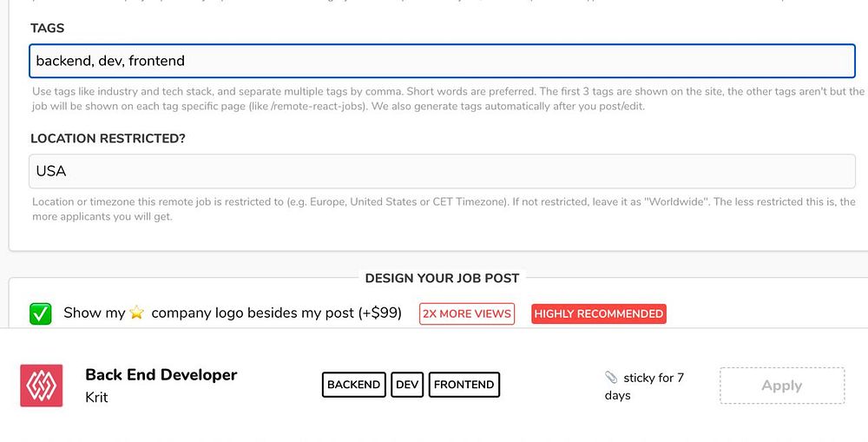Click the TAGS field label
The width and height of the screenshot is (868, 442).
[x=48, y=29]
